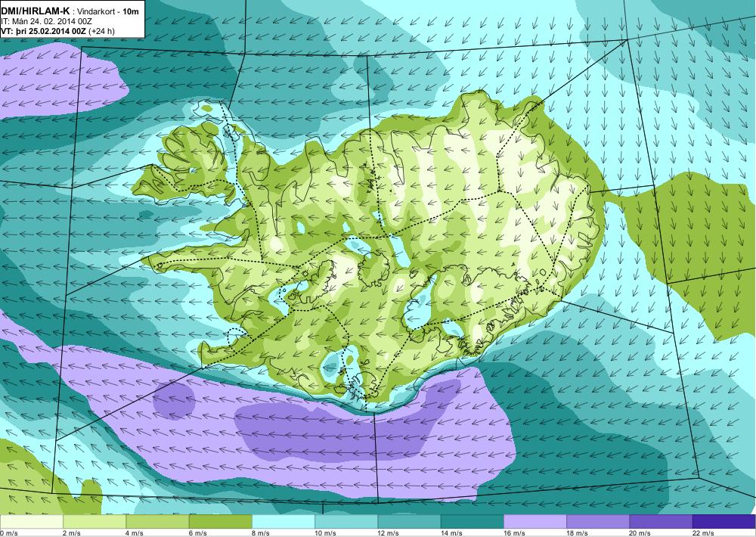Click the '6 m/s' legend label
Viewport: 756px width, 537px height.
tap(197, 533)
